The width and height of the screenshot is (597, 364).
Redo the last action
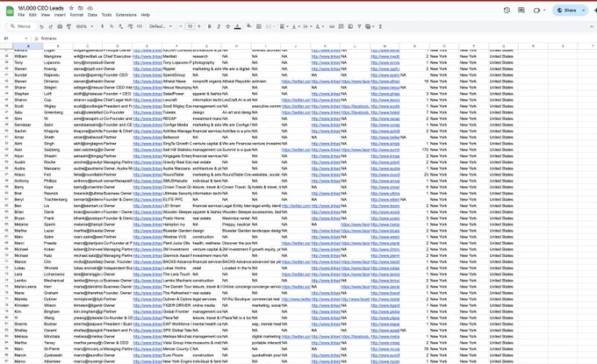50,26
